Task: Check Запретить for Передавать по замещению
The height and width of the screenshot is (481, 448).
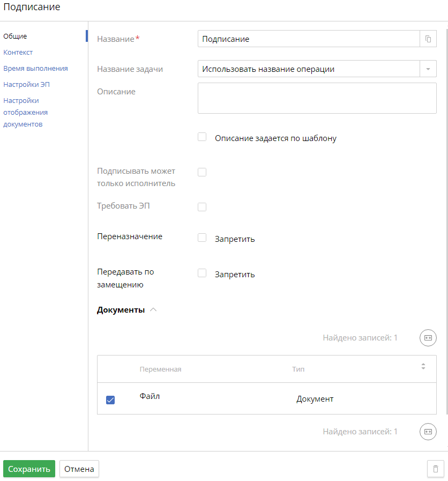Action: pyautogui.click(x=202, y=273)
